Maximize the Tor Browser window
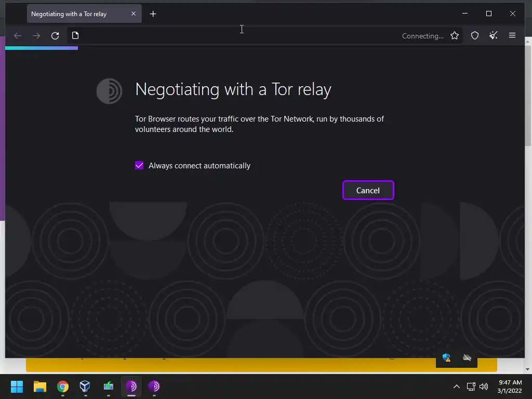 point(488,14)
